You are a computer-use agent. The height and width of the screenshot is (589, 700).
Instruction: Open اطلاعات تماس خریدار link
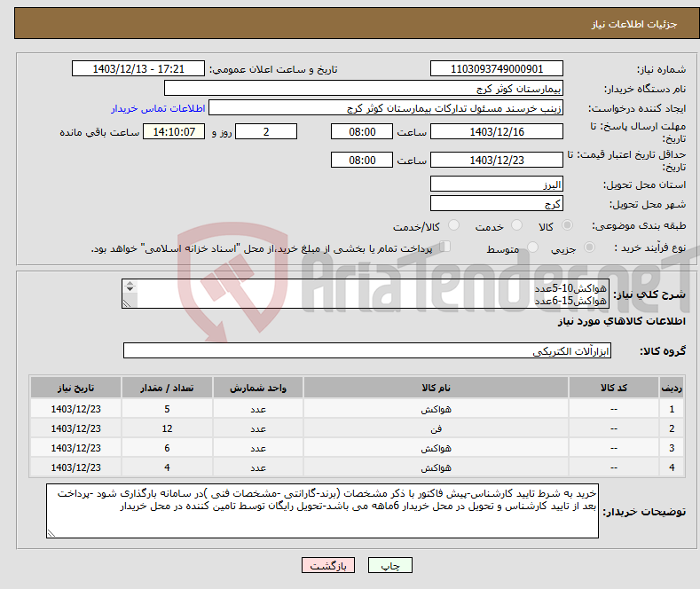point(158,108)
